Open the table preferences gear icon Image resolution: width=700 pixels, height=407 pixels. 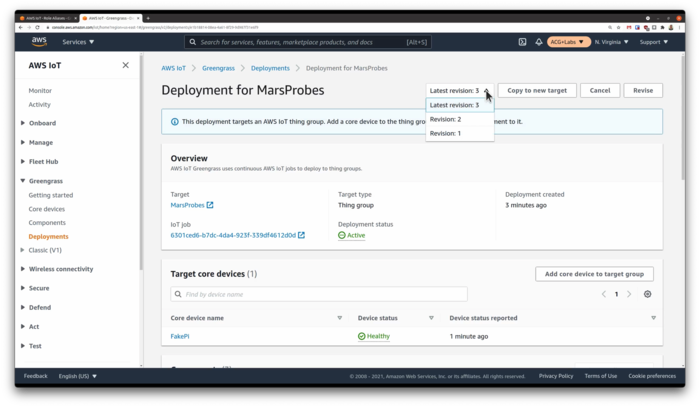coord(647,294)
